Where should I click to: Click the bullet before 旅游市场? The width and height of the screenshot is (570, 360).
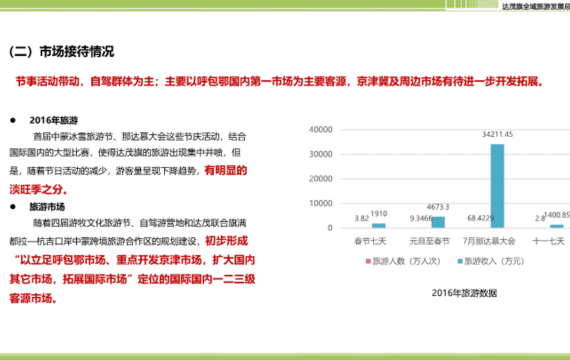click(13, 207)
